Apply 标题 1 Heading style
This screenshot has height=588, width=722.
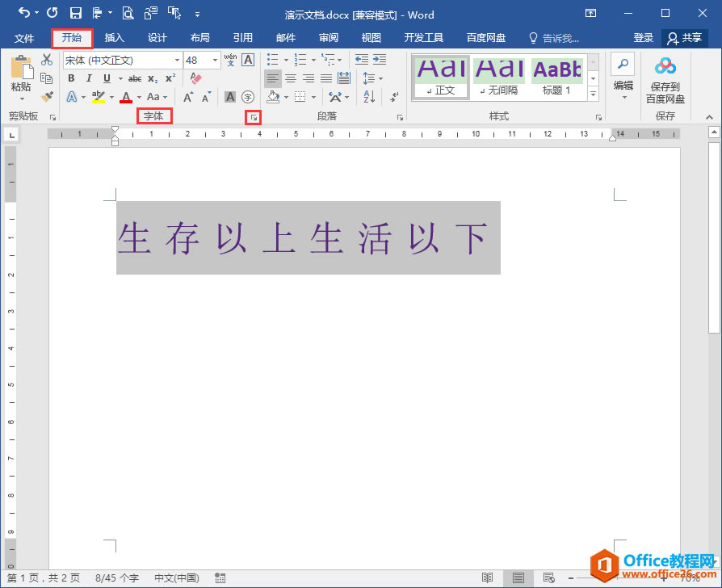point(556,77)
